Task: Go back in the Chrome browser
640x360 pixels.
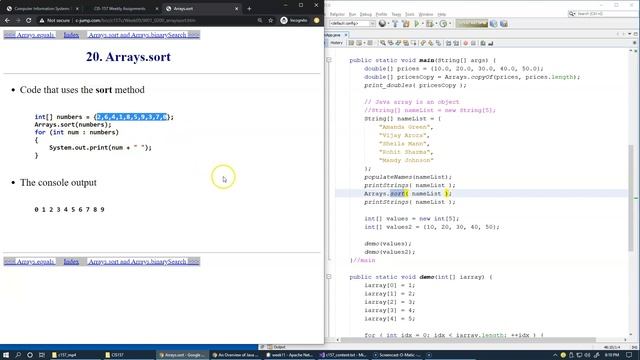Action: click(x=7, y=20)
